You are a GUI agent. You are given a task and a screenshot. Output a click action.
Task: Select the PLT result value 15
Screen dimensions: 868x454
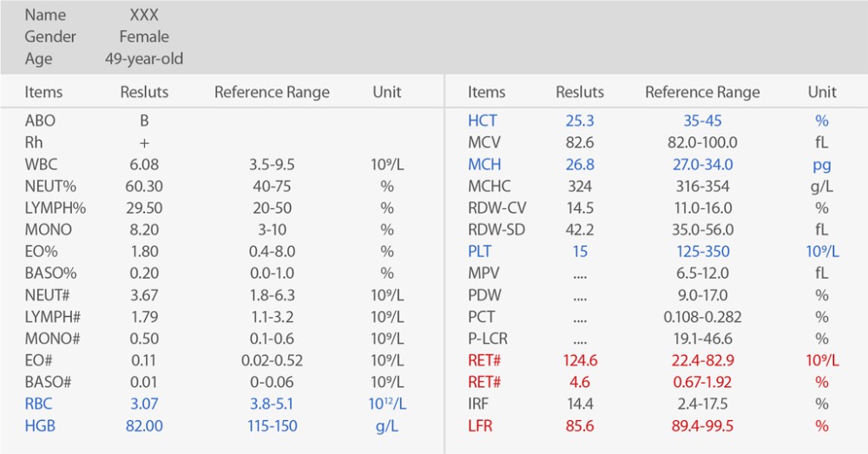tap(580, 252)
